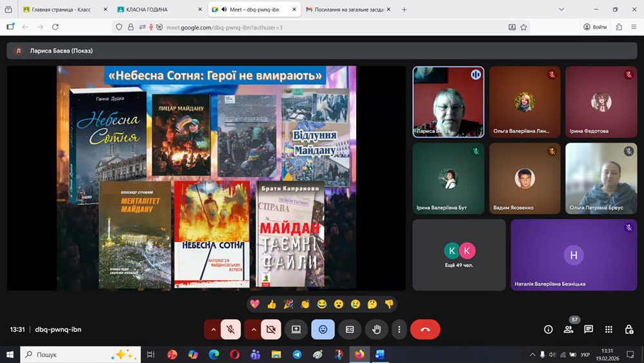The image size is (644, 363).
Task: Open more options three-dot menu
Action: pyautogui.click(x=399, y=329)
